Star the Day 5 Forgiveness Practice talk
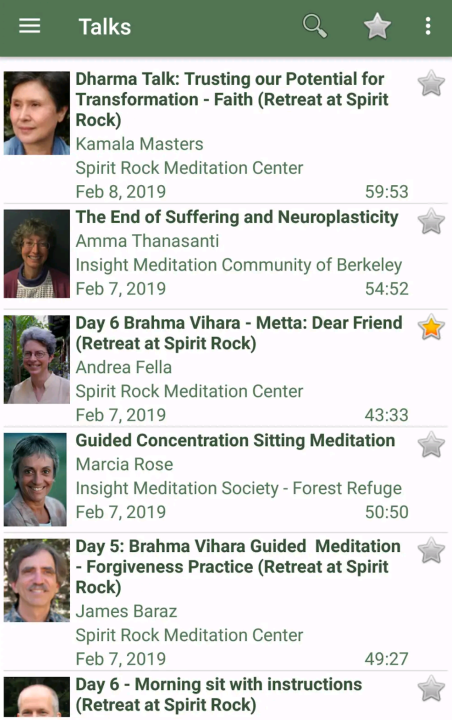 (x=431, y=551)
